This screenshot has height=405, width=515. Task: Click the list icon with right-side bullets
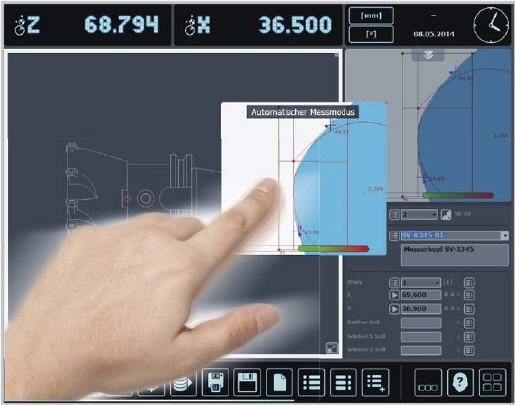tap(343, 382)
